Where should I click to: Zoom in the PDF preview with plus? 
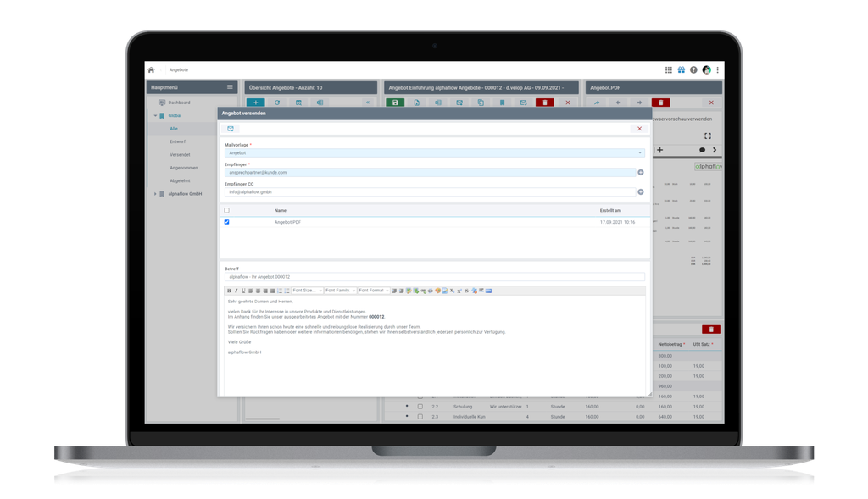[x=659, y=150]
